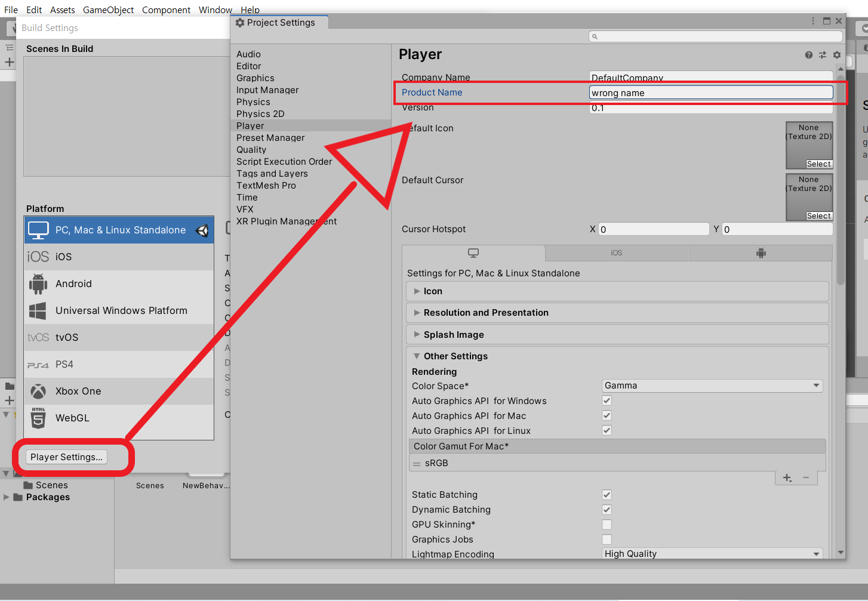The image size is (868, 601).
Task: Enable GPU Skinning checkbox
Action: (x=607, y=524)
